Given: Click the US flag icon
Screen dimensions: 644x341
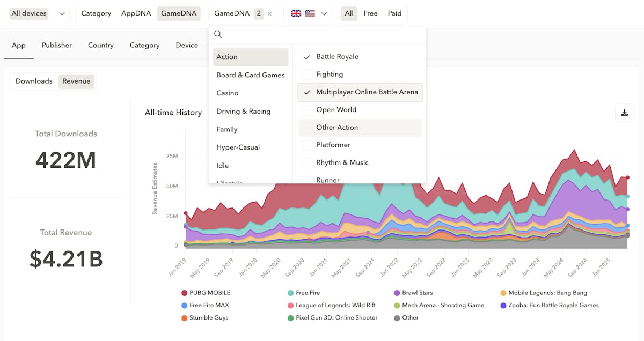Looking at the screenshot, I should (310, 14).
